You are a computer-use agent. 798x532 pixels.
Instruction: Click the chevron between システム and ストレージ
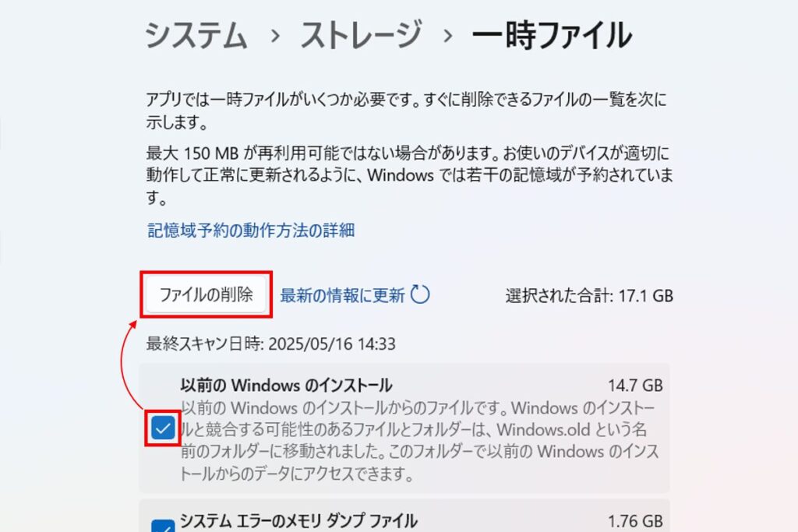point(275,36)
